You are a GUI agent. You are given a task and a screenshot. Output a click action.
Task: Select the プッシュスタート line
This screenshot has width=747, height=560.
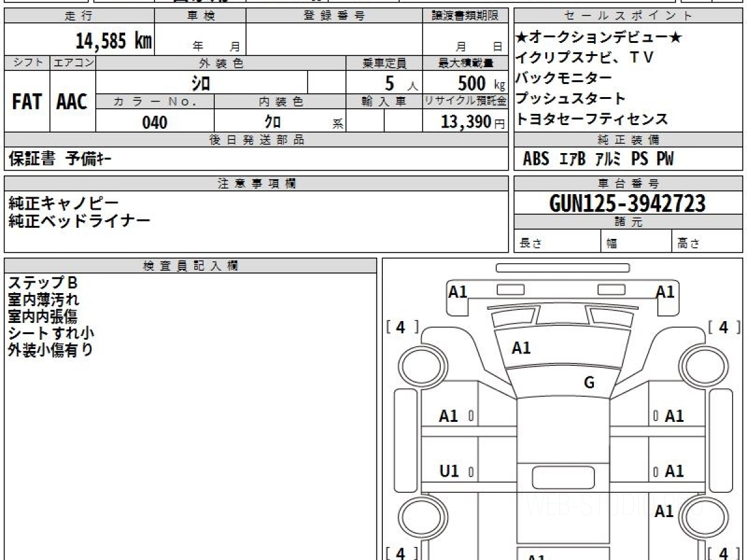pos(570,98)
